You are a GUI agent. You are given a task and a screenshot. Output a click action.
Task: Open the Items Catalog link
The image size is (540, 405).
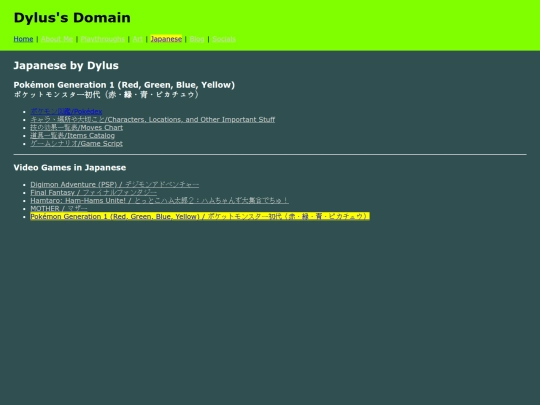[x=73, y=135]
